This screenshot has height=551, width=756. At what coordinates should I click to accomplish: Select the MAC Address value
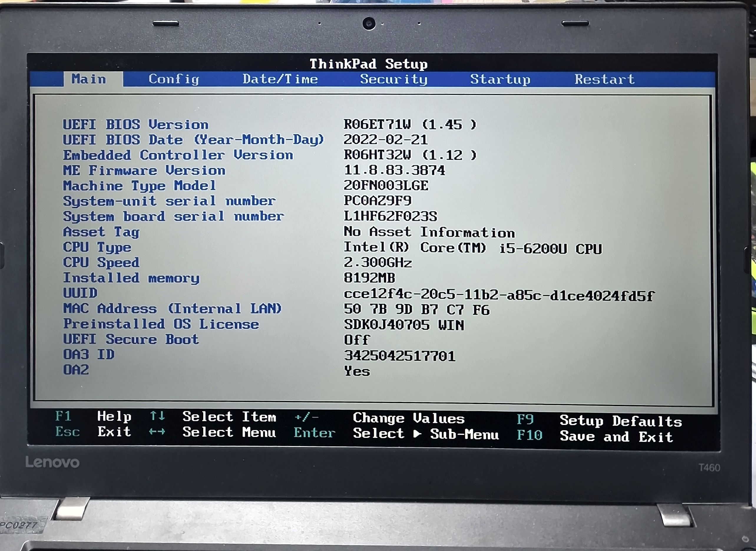coord(417,309)
